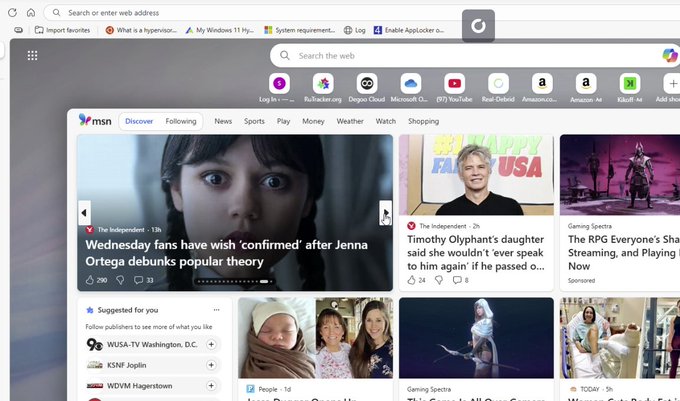Image resolution: width=680 pixels, height=401 pixels.
Task: Open the Shopping section
Action: 423,121
